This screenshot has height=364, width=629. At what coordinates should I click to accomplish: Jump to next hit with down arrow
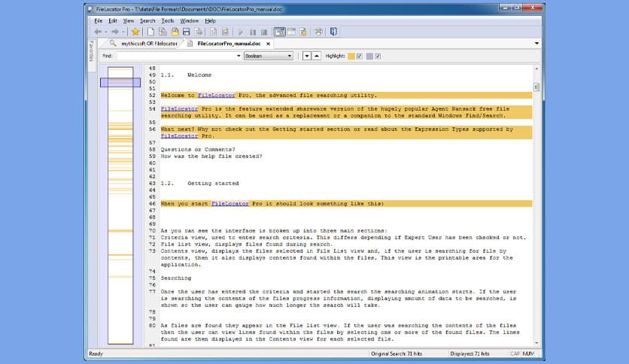pyautogui.click(x=306, y=56)
